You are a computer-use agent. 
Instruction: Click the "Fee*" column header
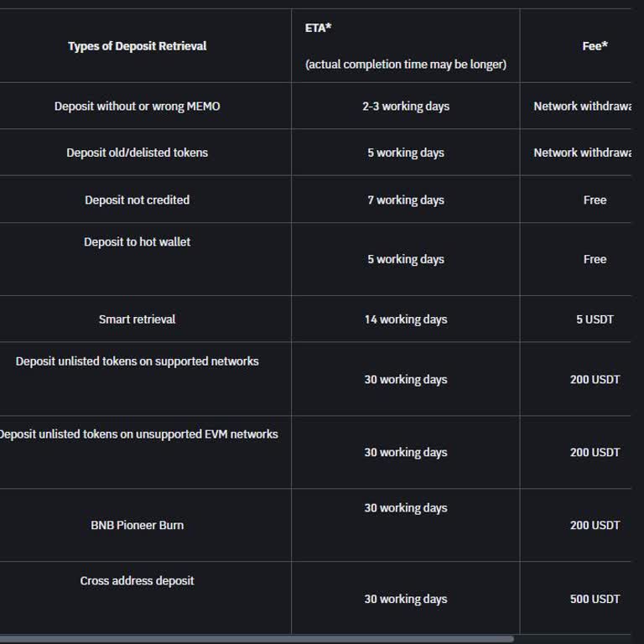[595, 46]
